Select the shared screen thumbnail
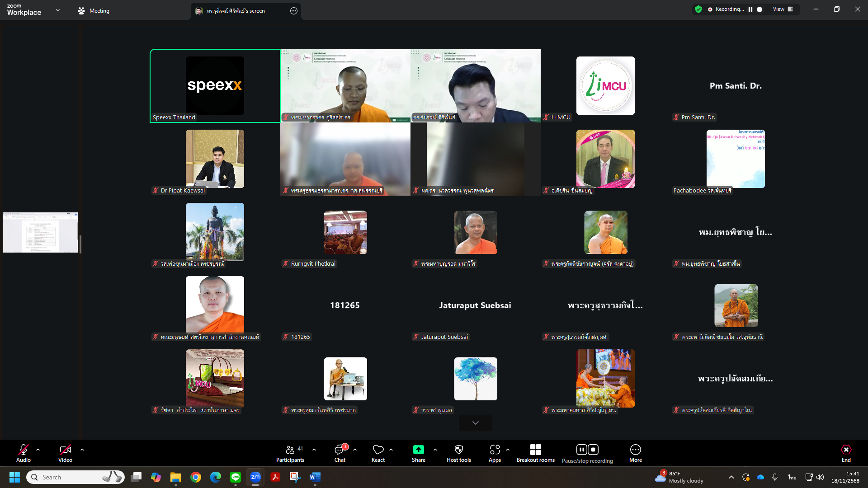 [40, 232]
